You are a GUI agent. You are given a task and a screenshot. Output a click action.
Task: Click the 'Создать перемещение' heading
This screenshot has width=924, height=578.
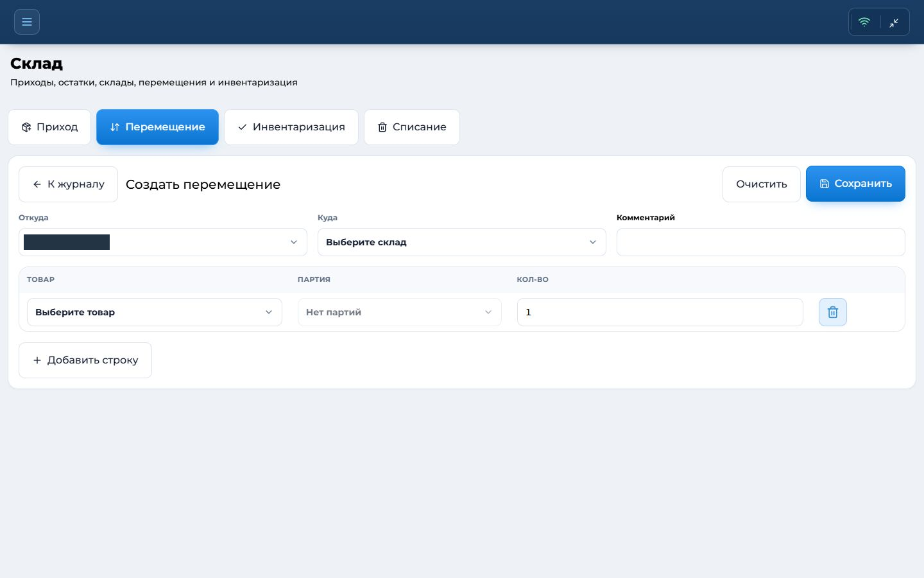click(203, 184)
